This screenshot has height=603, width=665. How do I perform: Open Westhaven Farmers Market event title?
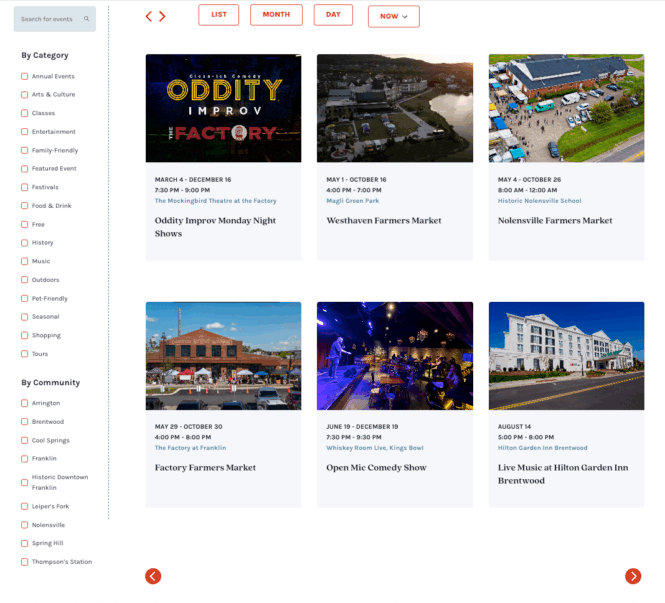(x=384, y=221)
